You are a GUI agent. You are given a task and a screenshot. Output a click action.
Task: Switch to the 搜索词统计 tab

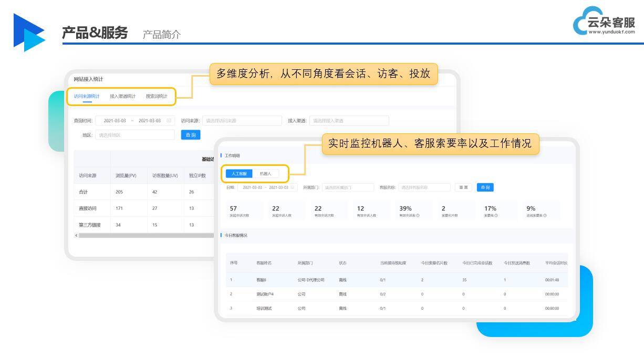click(x=156, y=97)
